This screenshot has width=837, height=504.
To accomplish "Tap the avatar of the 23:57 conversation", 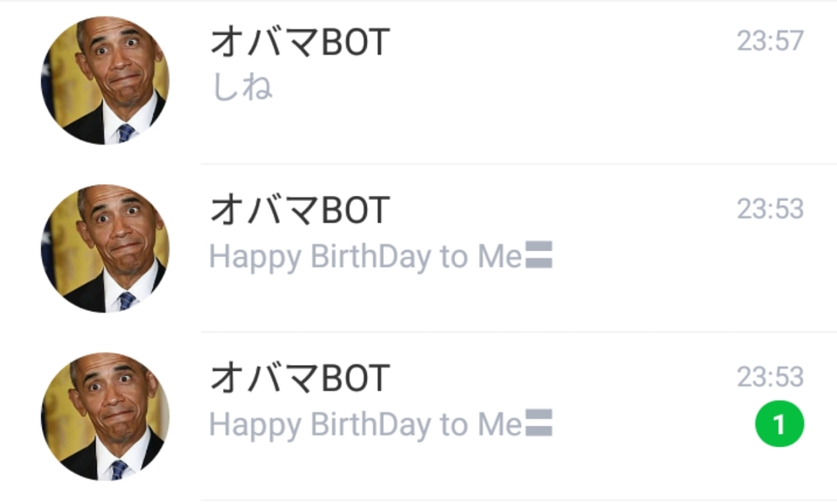I will tap(105, 81).
